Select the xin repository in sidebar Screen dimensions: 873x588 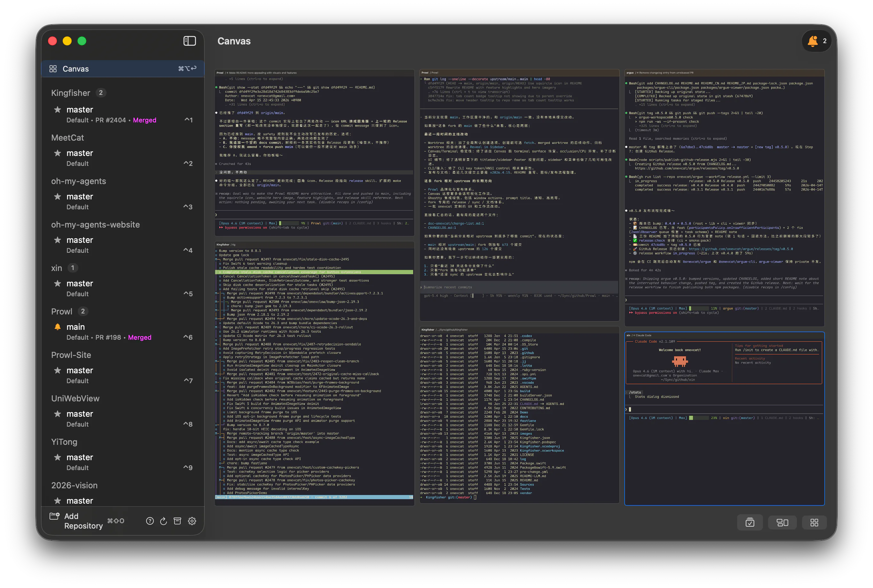[56, 268]
